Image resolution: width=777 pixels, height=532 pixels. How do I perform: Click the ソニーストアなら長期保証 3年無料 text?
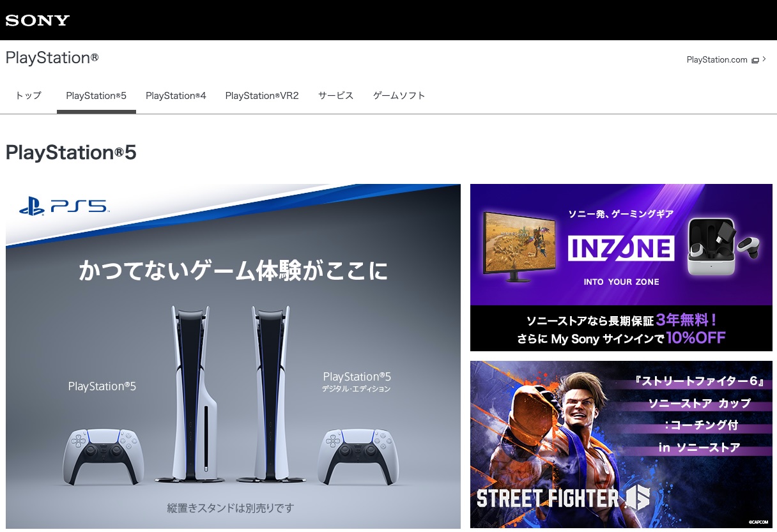(622, 319)
